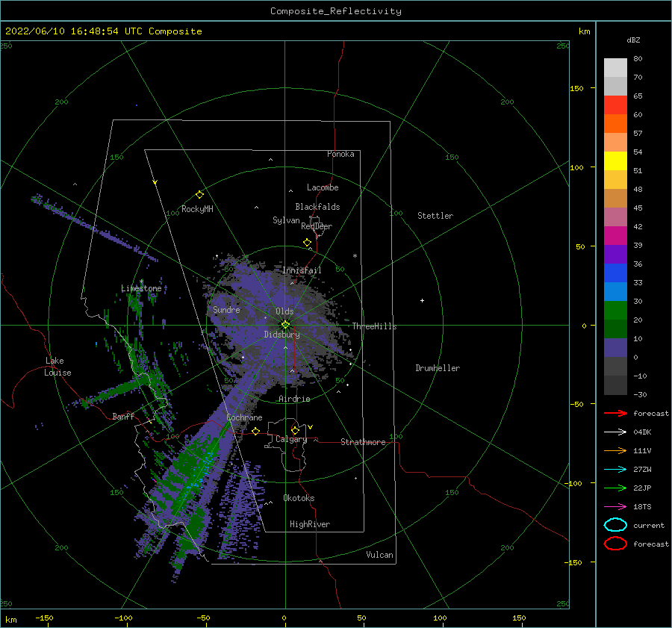This screenshot has width=672, height=628.
Task: Click the RockyMH label
Action: (x=197, y=209)
